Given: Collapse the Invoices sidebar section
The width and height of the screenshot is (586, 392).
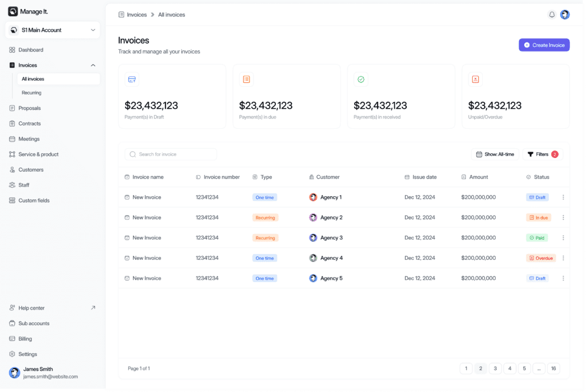Looking at the screenshot, I should [x=93, y=65].
